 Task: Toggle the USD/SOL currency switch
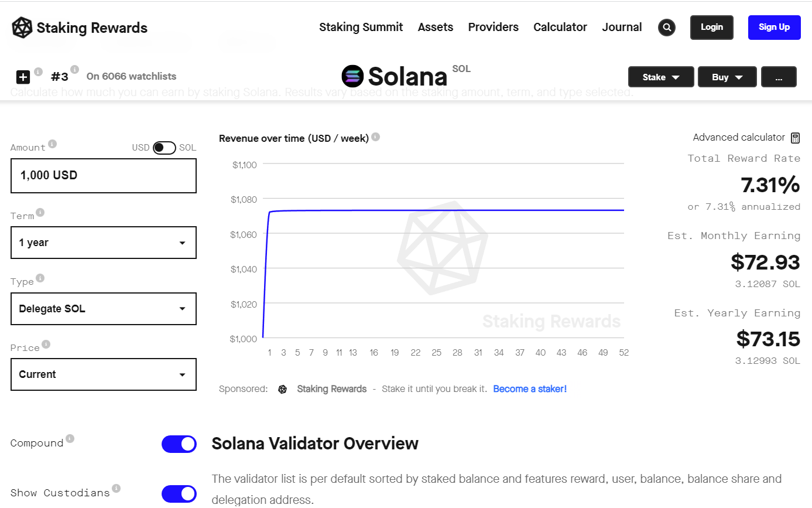click(x=165, y=148)
